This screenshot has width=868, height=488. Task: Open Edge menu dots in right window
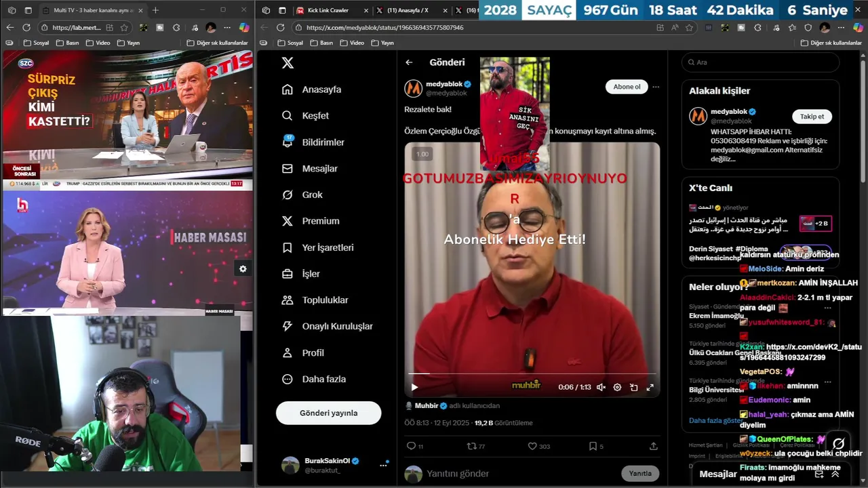pos(841,28)
